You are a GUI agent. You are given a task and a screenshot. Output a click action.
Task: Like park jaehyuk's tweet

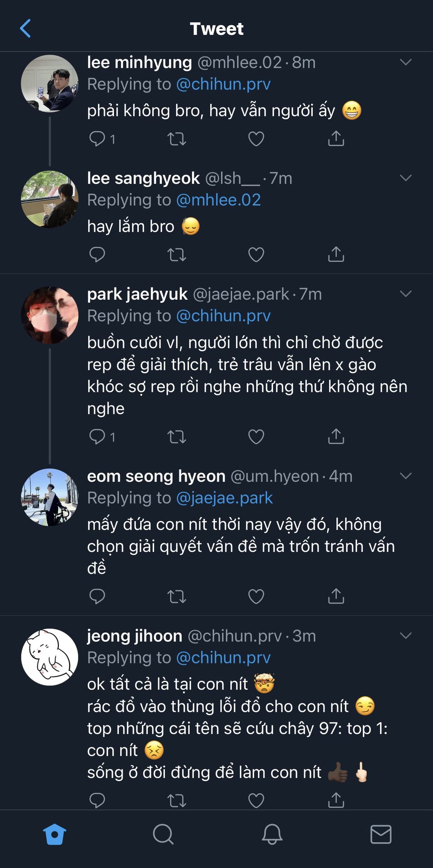point(256,436)
